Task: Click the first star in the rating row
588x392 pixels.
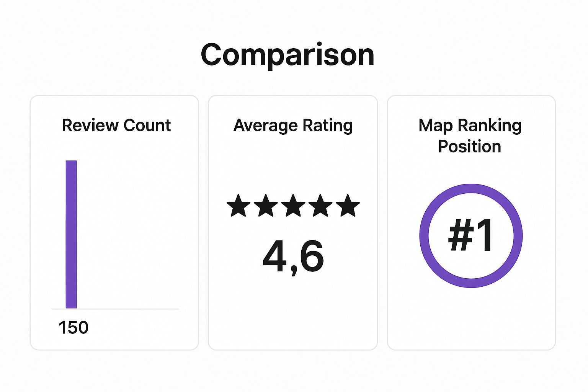Action: [238, 206]
